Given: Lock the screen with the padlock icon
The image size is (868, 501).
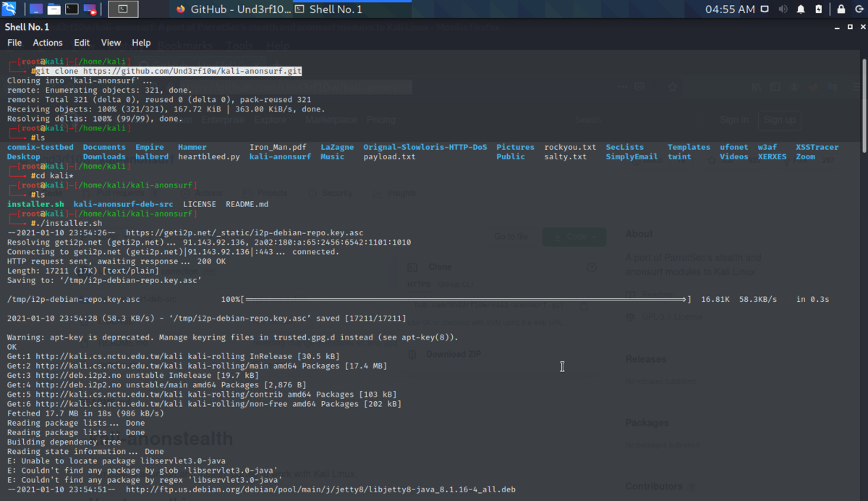Looking at the screenshot, I should click(841, 9).
